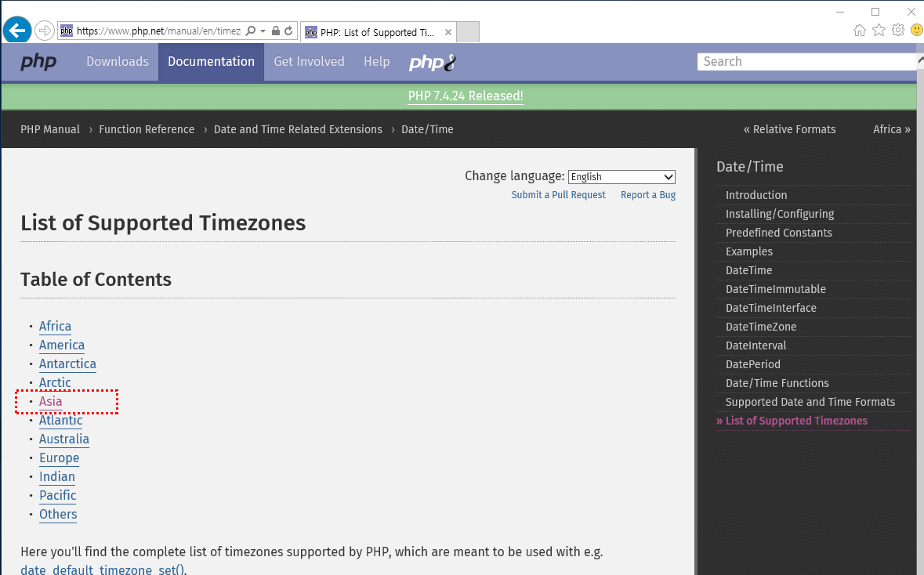
Task: Open DateTimeZone in sidebar
Action: pyautogui.click(x=761, y=327)
